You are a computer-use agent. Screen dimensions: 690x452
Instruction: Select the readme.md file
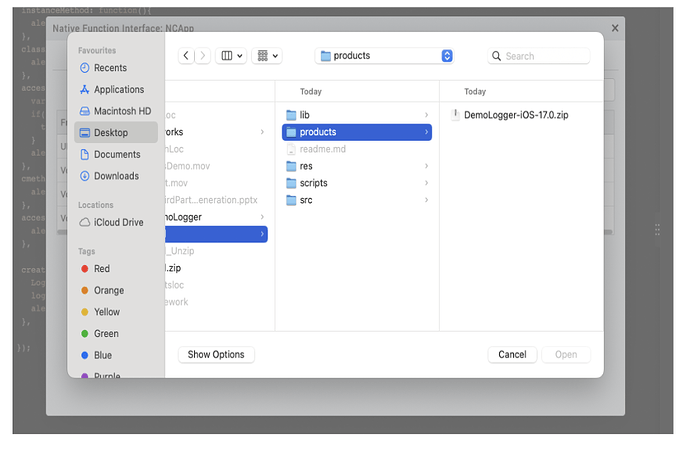click(357, 149)
